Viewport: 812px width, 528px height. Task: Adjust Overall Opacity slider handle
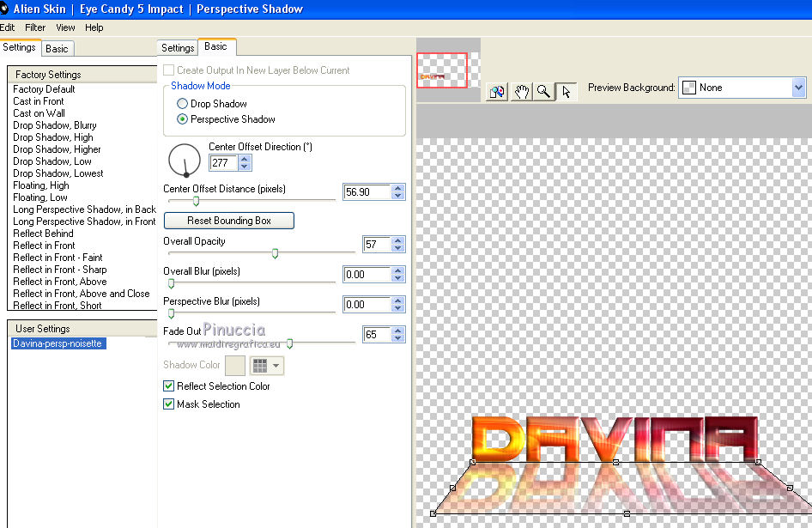(x=275, y=253)
